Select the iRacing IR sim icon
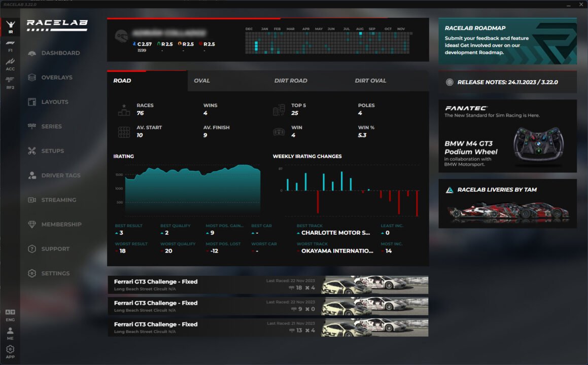 [10, 27]
